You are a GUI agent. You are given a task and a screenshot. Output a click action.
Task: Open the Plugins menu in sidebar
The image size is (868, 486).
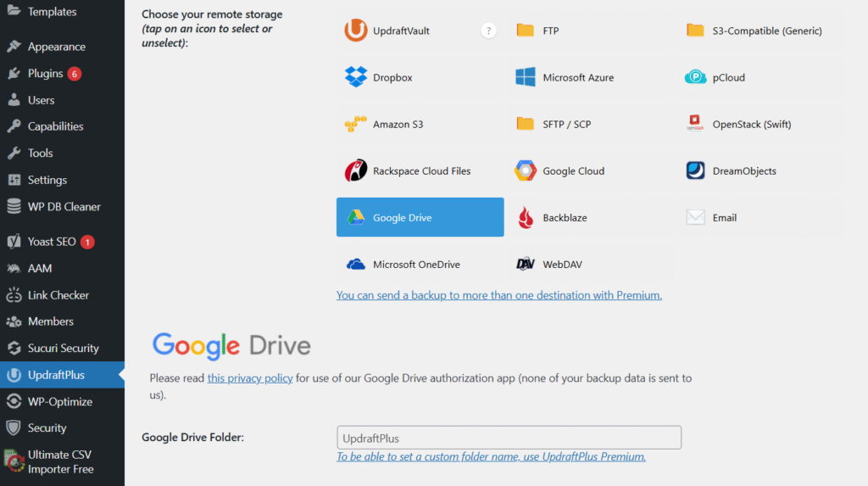(45, 74)
